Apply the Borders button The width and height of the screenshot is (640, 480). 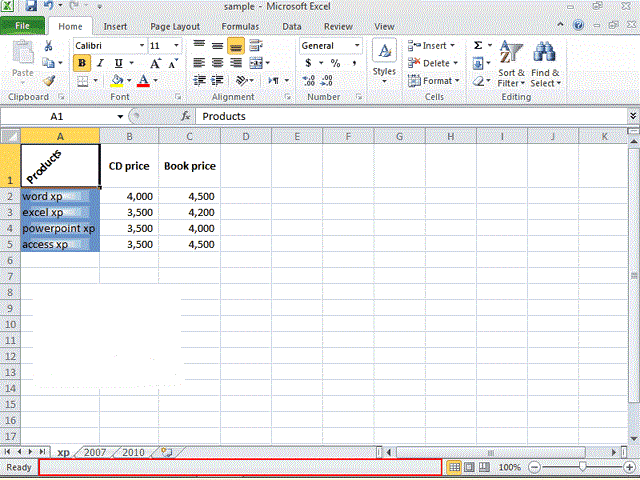click(82, 81)
